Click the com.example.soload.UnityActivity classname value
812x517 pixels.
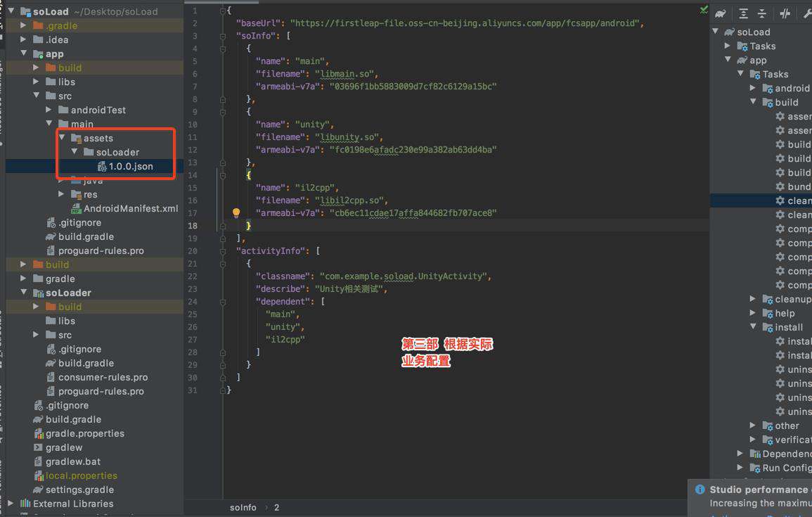pos(404,276)
